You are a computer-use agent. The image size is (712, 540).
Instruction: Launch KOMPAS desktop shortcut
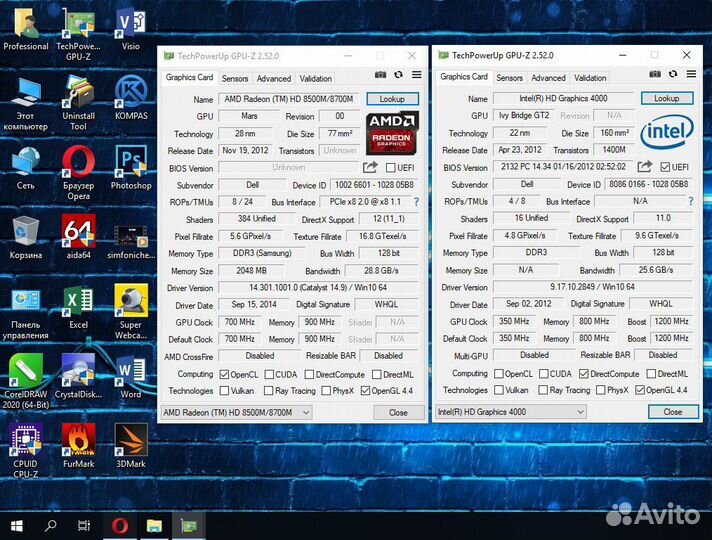pos(131,98)
